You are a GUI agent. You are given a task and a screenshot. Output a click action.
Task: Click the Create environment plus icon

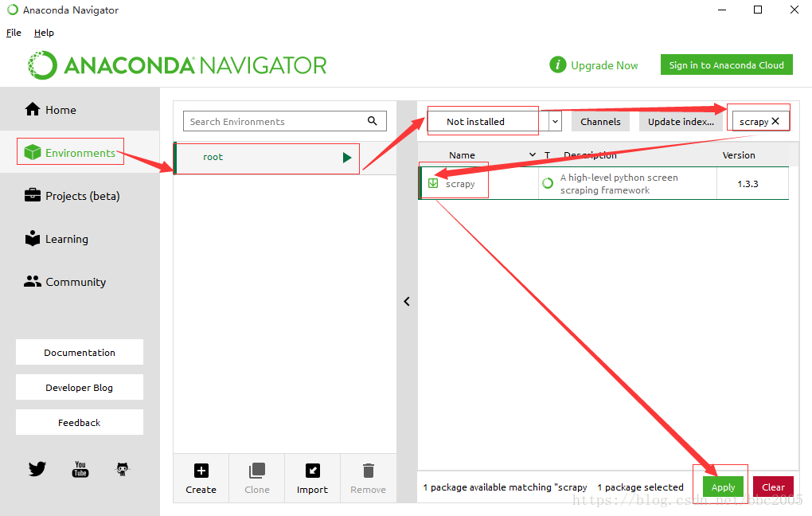[x=201, y=471]
